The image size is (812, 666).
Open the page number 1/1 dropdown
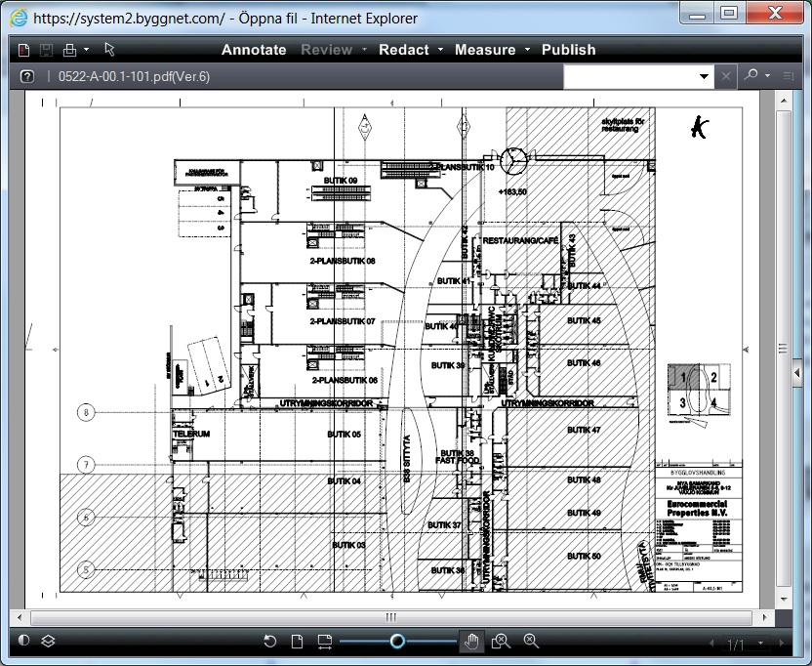760,644
